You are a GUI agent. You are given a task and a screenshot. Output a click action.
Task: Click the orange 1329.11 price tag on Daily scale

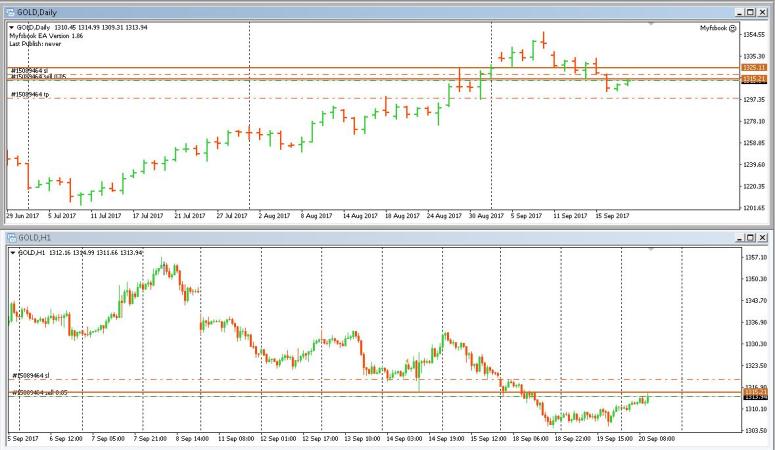tap(753, 67)
